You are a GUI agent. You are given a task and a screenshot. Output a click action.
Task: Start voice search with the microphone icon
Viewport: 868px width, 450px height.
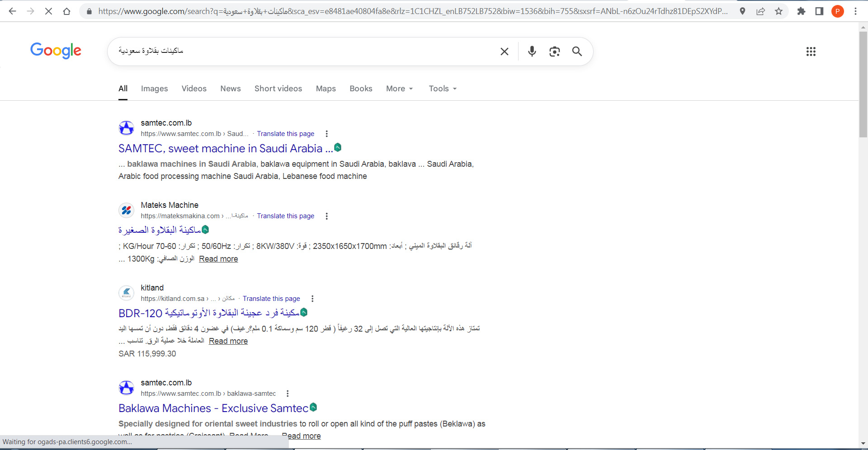[532, 51]
